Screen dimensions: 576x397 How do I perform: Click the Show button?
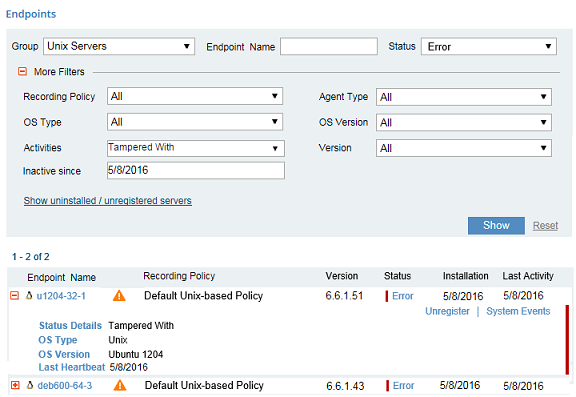[x=496, y=225]
